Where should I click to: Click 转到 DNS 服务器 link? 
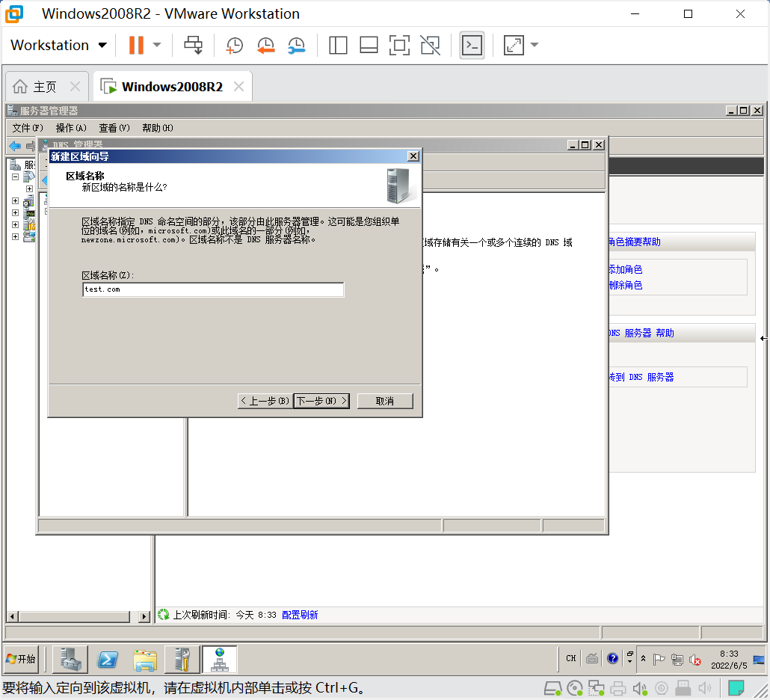[x=641, y=377]
